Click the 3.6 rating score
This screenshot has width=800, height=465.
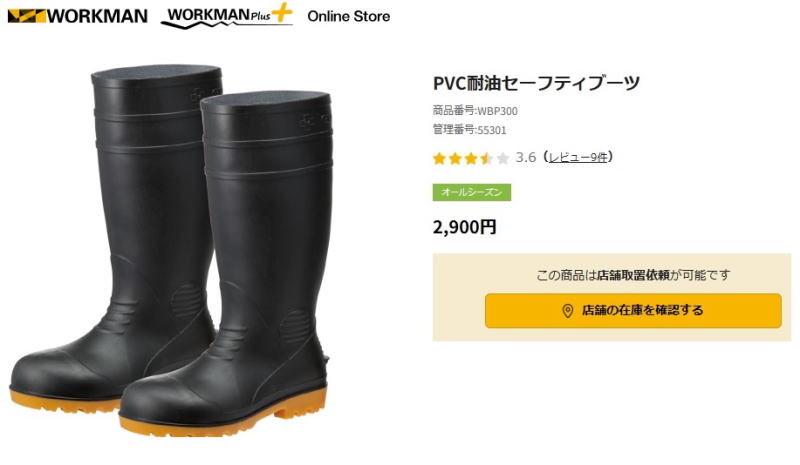tap(526, 157)
